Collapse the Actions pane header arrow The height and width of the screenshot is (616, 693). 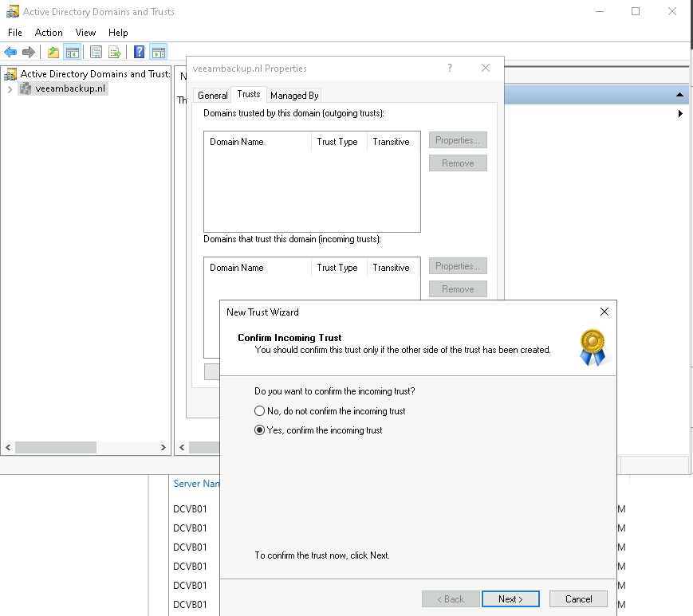[x=680, y=95]
